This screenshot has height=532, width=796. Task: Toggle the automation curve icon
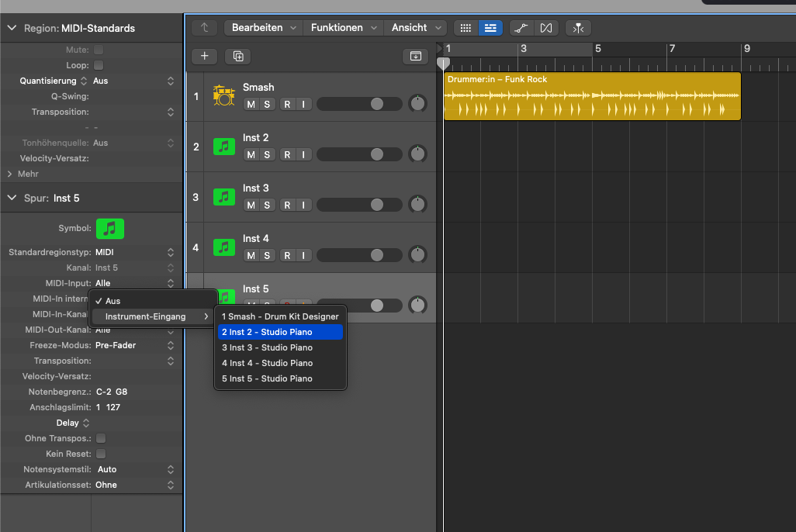521,28
